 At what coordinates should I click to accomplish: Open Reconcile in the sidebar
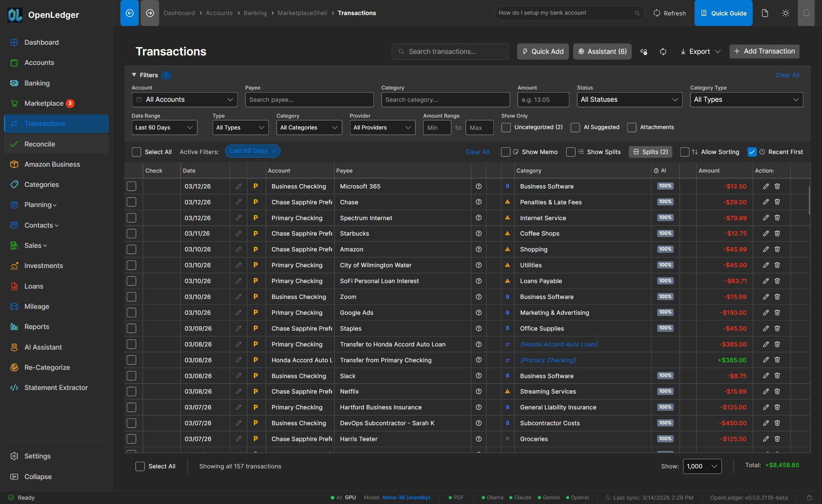[40, 144]
